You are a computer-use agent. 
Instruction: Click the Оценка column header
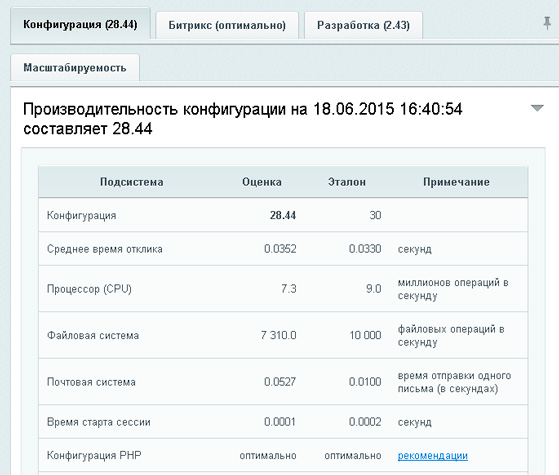pos(262,182)
